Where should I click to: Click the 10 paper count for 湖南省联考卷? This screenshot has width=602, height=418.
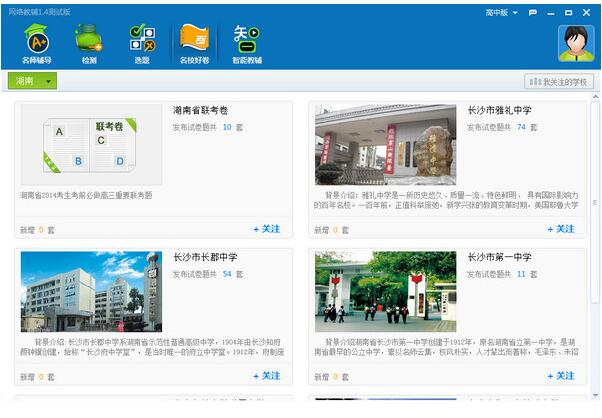227,127
